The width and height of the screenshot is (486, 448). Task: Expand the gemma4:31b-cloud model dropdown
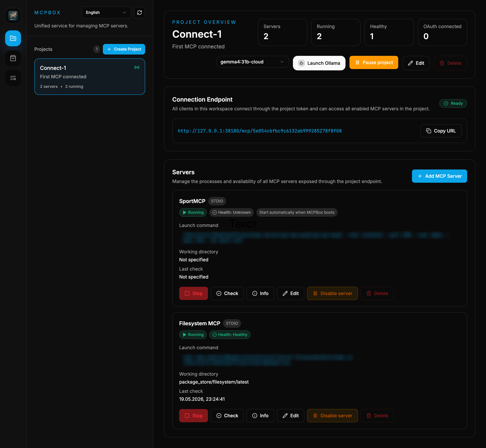tap(252, 62)
